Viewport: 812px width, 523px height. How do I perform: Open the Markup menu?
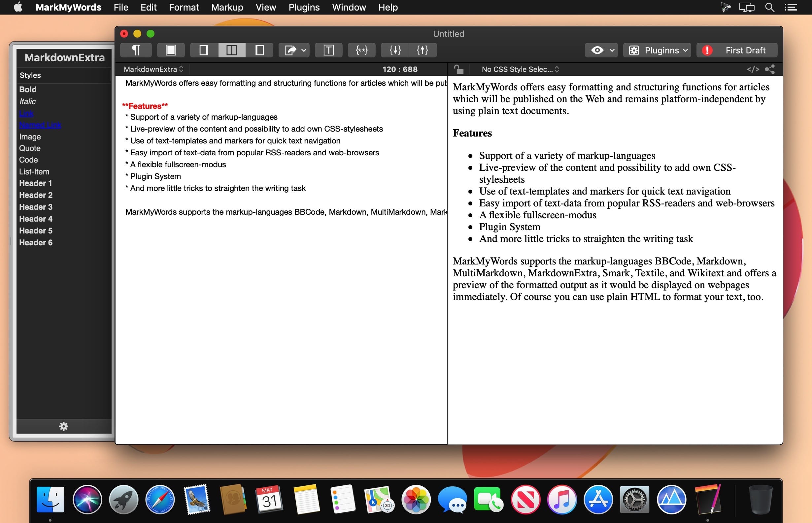pyautogui.click(x=227, y=7)
